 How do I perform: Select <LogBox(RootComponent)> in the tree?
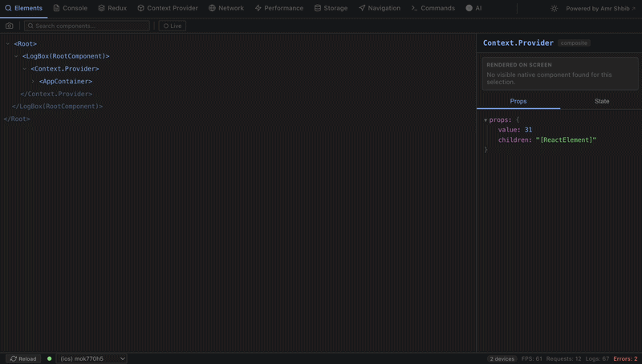click(x=66, y=56)
